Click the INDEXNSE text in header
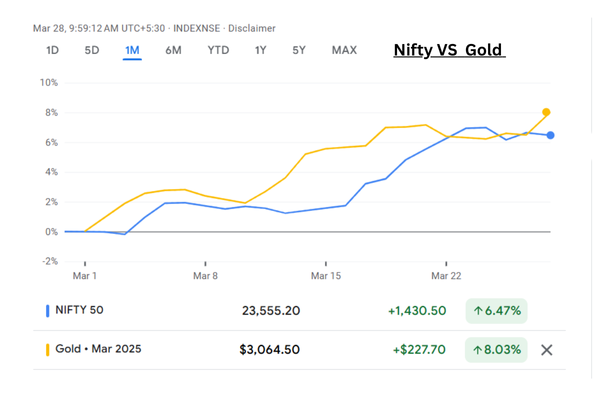600x400 pixels. click(x=197, y=28)
